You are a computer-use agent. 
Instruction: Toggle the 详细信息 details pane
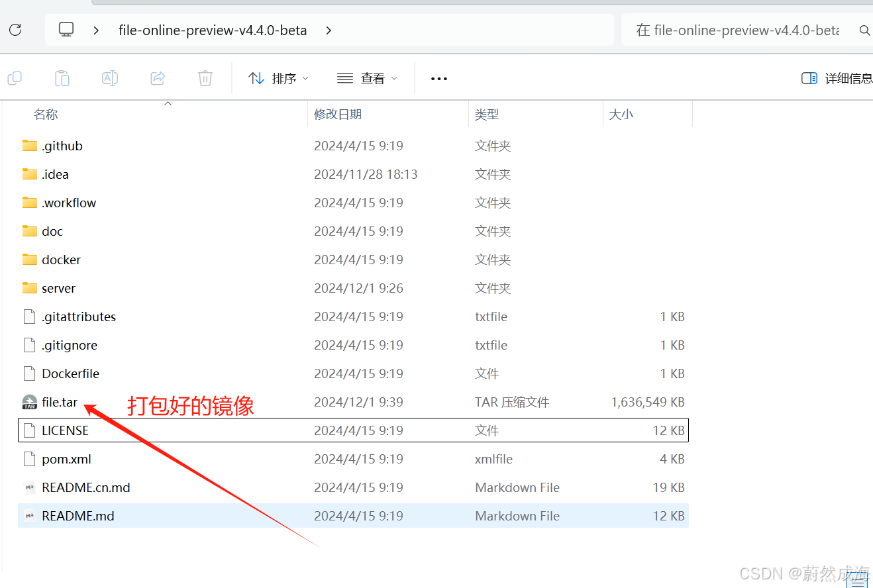tap(837, 78)
